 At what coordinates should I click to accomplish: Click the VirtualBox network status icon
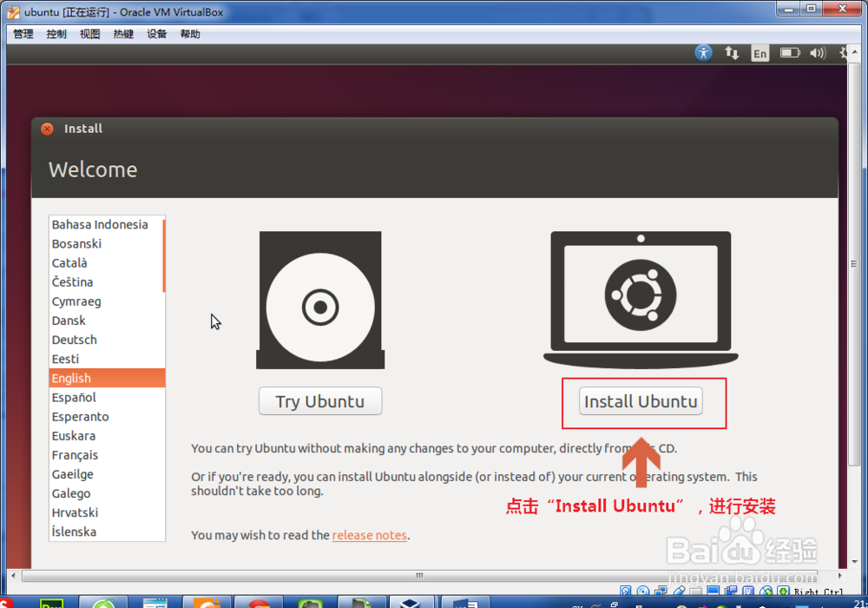coord(661,591)
